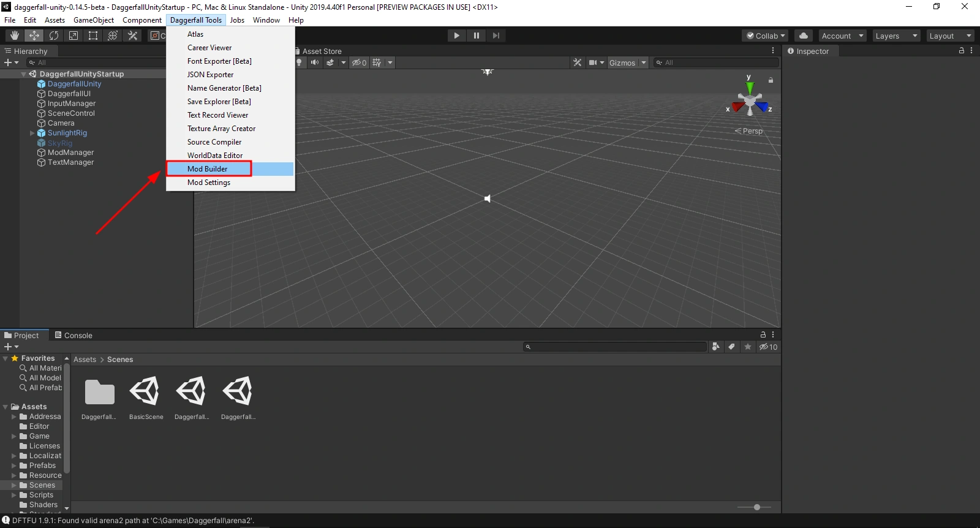Choose Mod Builder from Daggerfall Tools menu

[x=230, y=169]
